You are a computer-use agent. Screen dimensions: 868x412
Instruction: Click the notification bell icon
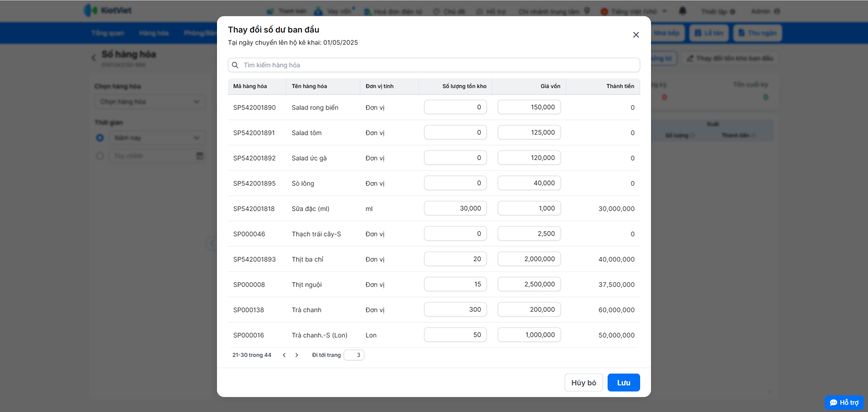click(683, 11)
